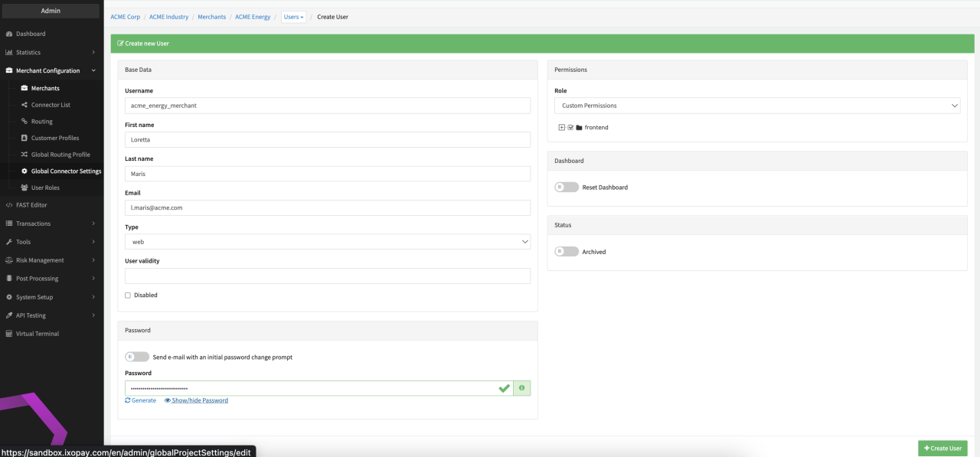Toggle the Archived status switch
This screenshot has width=980, height=457.
coord(567,251)
